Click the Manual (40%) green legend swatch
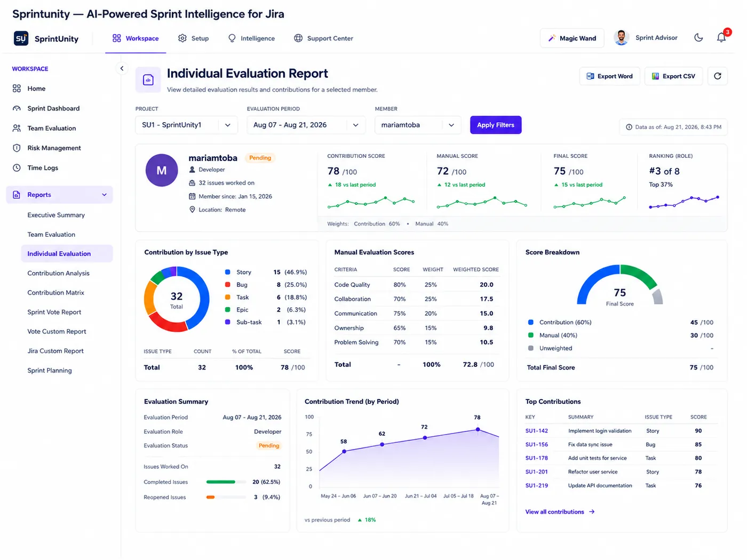747x560 pixels. pos(531,335)
